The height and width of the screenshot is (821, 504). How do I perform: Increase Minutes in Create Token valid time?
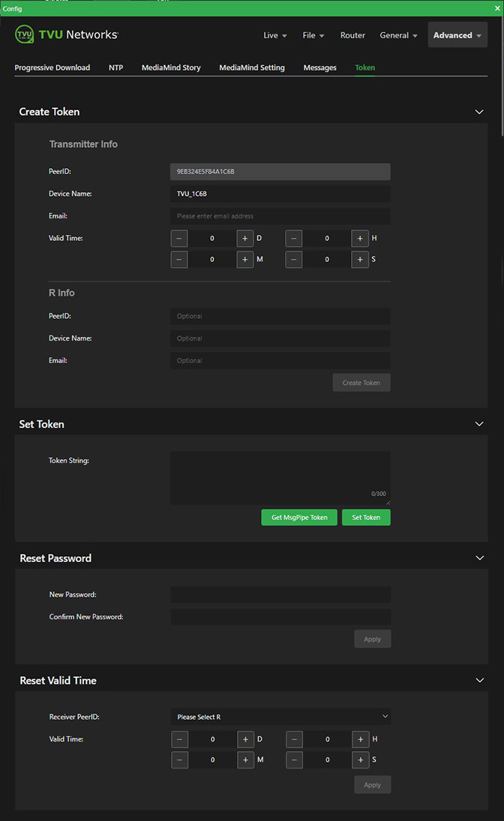[245, 260]
